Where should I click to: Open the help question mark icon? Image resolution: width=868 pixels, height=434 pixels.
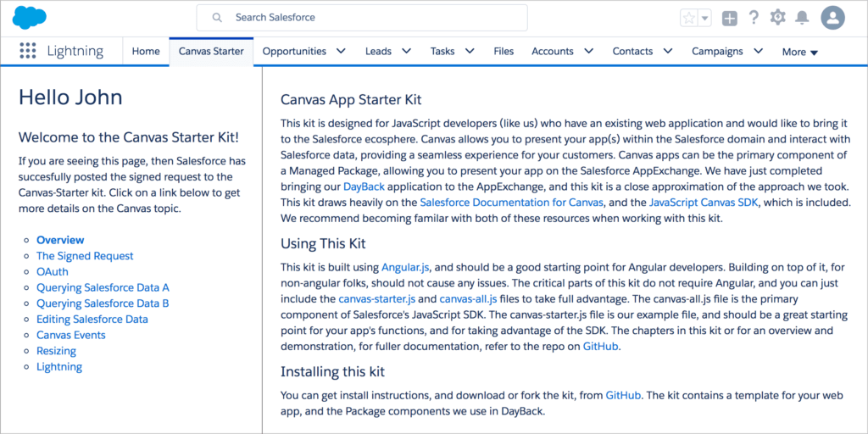click(754, 18)
